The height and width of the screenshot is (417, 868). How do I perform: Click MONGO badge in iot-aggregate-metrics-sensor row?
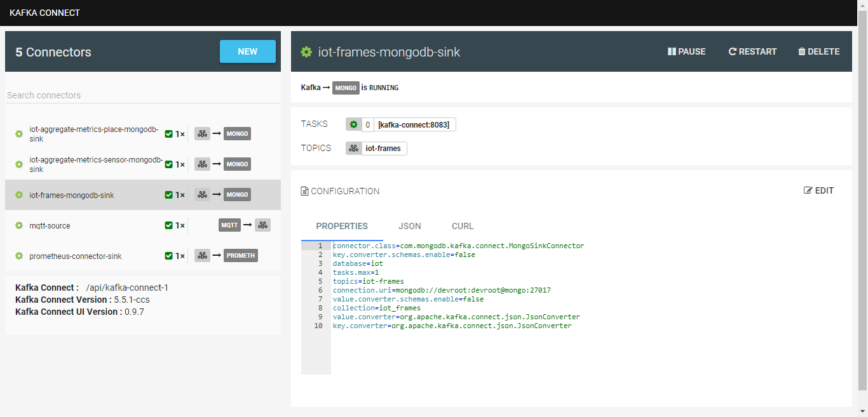point(238,164)
